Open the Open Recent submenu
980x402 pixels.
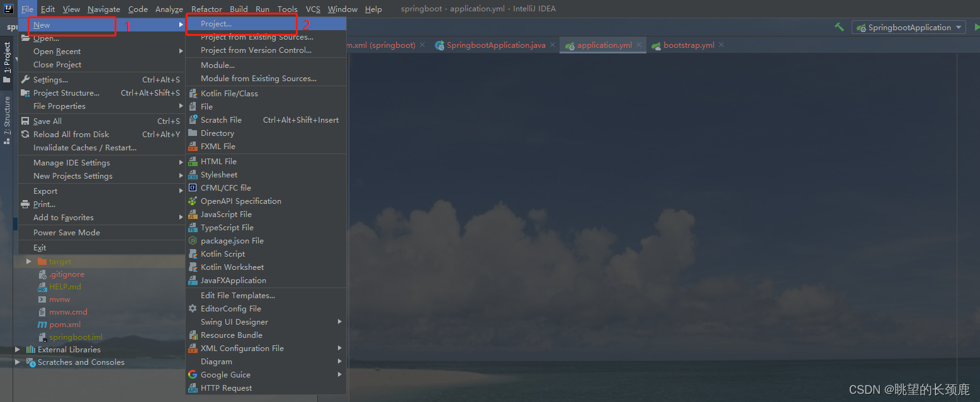pyautogui.click(x=103, y=51)
